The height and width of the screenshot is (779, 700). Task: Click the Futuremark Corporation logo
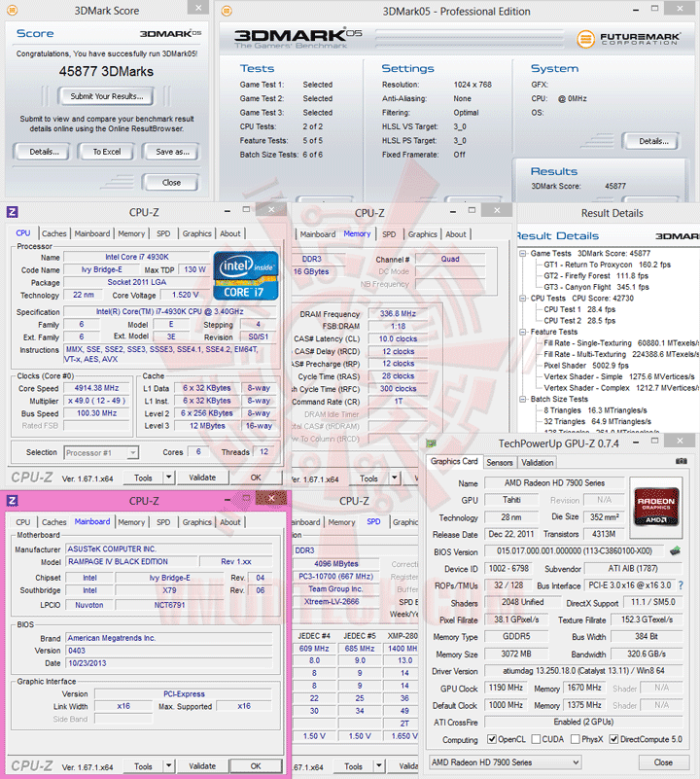tap(628, 39)
